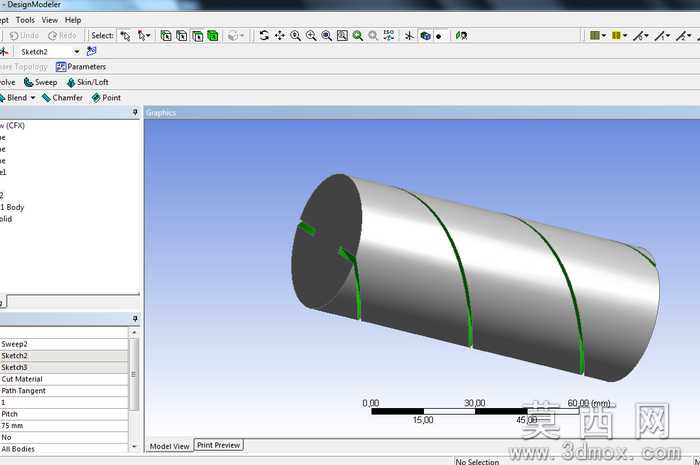This screenshot has width=700, height=465.
Task: Go to Previous View with green magnifier
Action: (x=358, y=35)
